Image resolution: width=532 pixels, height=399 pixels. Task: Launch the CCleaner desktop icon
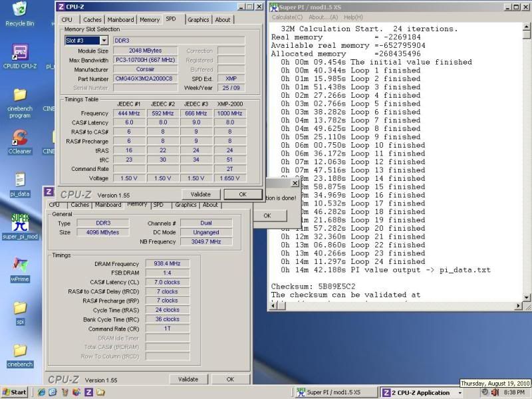pyautogui.click(x=20, y=141)
